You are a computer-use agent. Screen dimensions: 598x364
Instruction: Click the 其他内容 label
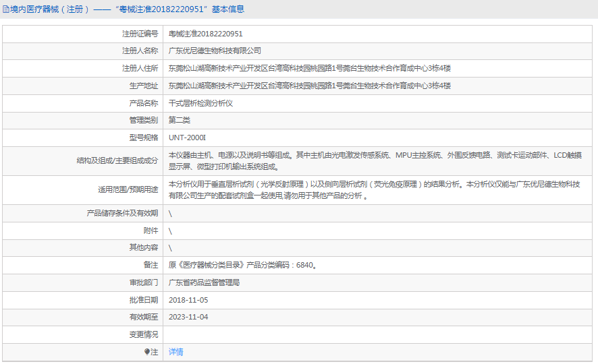(143, 247)
